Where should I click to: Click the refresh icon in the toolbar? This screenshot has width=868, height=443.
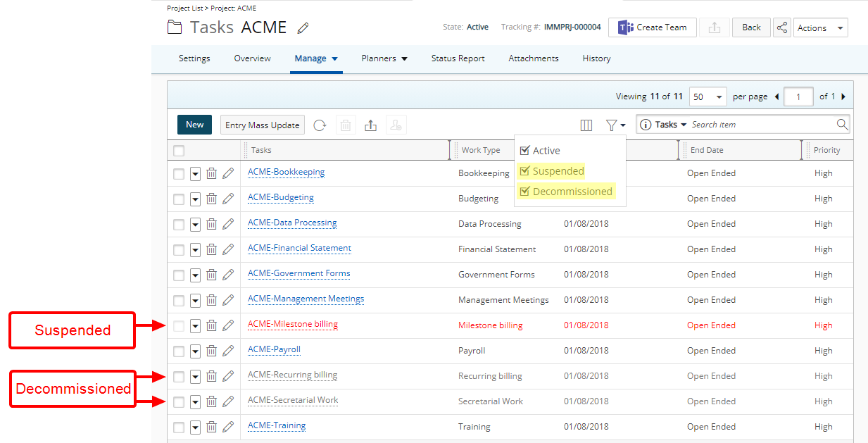(320, 125)
